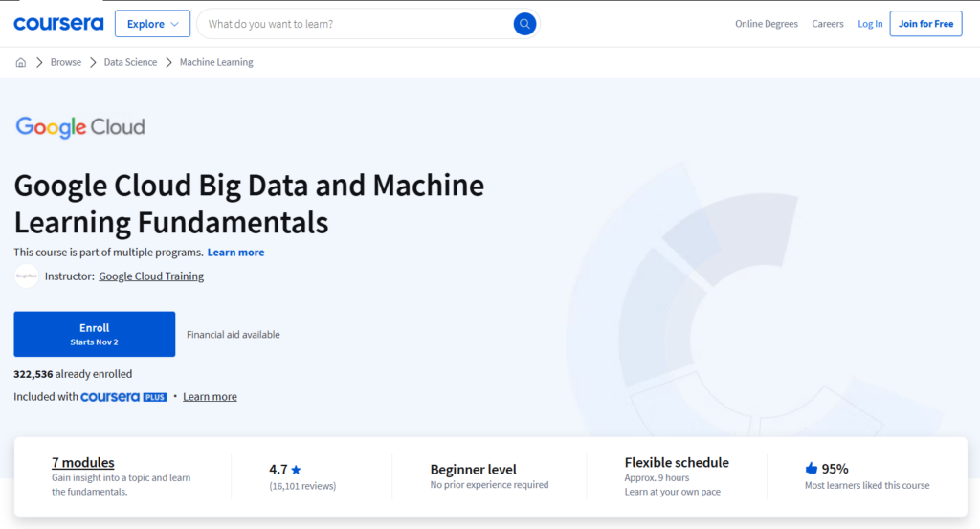Go to home via breadcrumb house icon
Viewport: 980px width, 529px height.
coord(21,62)
